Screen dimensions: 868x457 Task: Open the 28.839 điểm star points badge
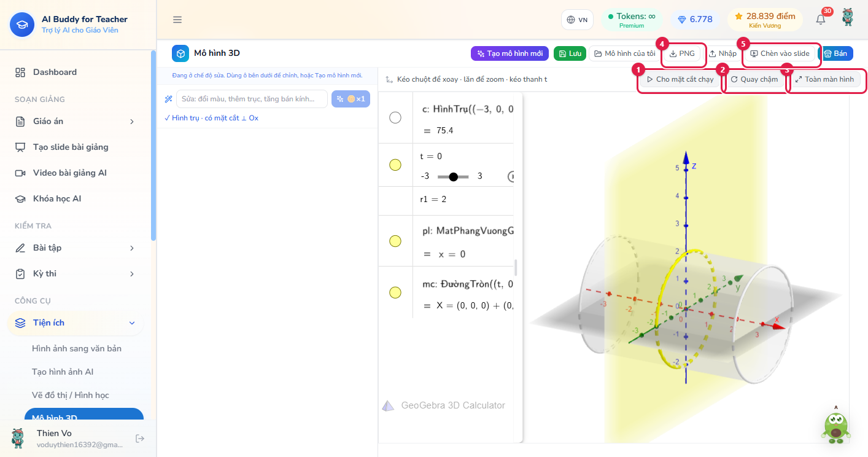[x=765, y=20]
